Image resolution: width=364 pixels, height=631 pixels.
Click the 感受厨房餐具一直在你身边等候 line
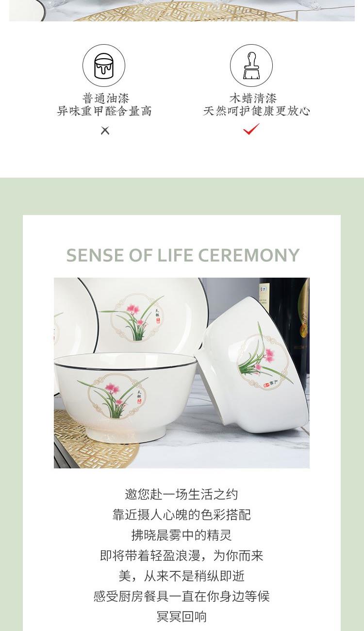(x=182, y=597)
